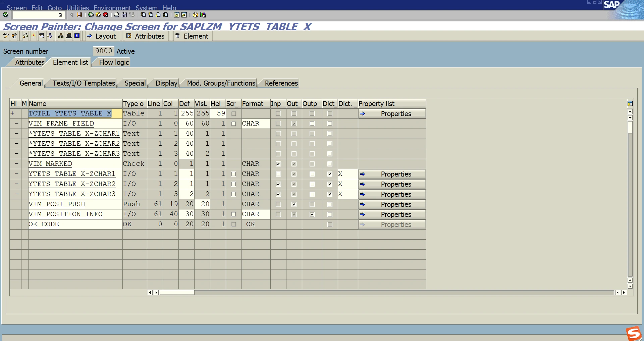Switch to the Special tab
644x341 pixels.
pos(135,83)
